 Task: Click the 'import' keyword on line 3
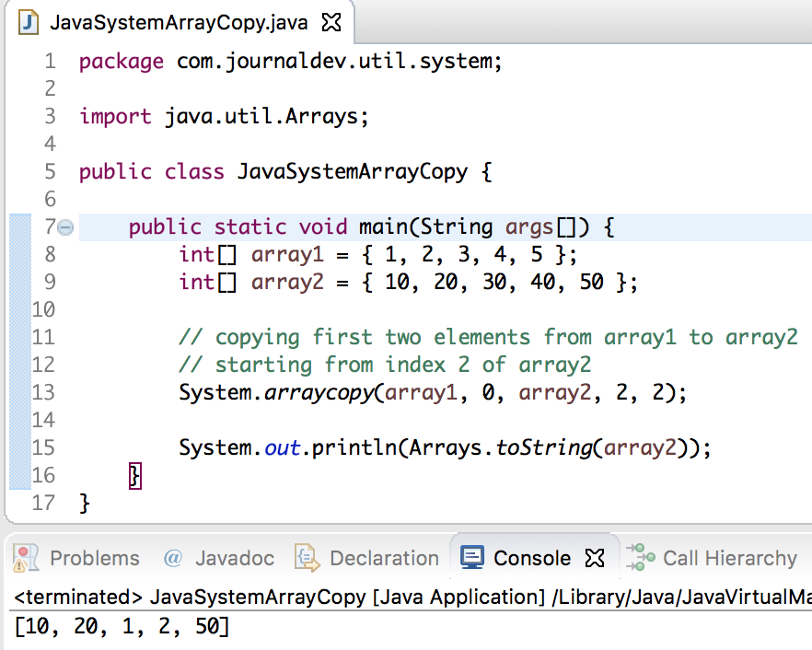(115, 117)
